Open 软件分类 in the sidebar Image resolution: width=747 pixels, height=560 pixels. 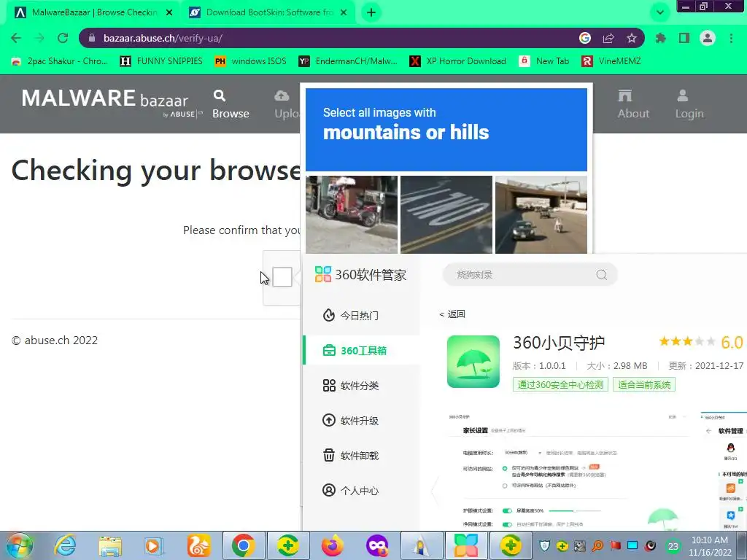[362, 386]
